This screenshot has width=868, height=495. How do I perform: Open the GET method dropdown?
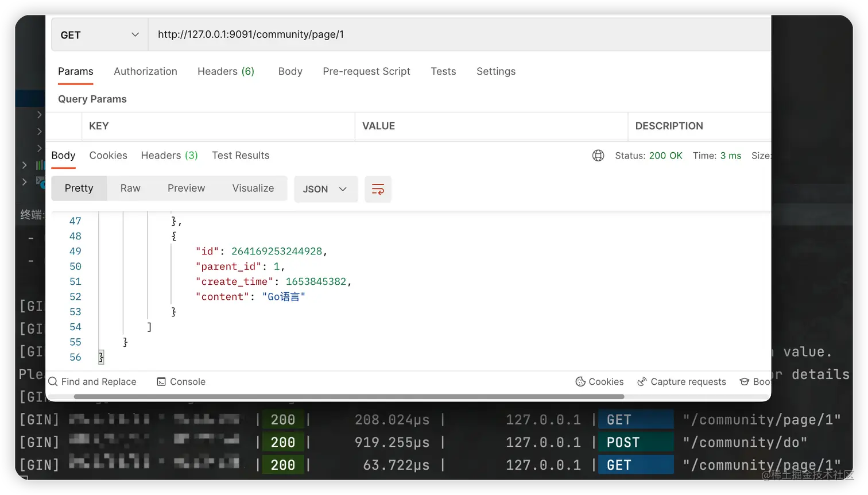tap(100, 35)
